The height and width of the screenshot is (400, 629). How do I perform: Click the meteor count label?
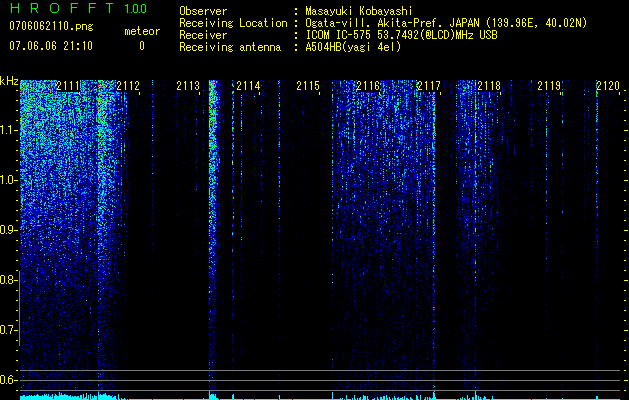[142, 31]
